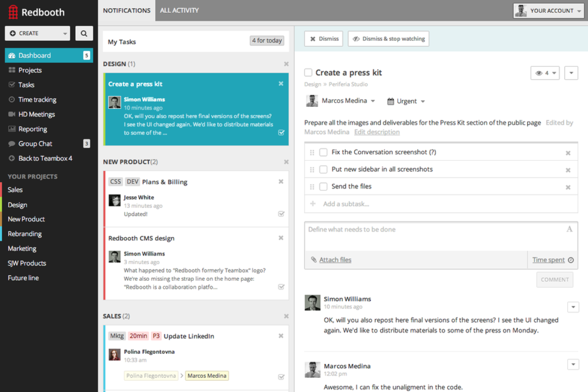Viewport: 588px width, 392px height.
Task: Open Dashboard in the sidebar
Action: click(49, 56)
